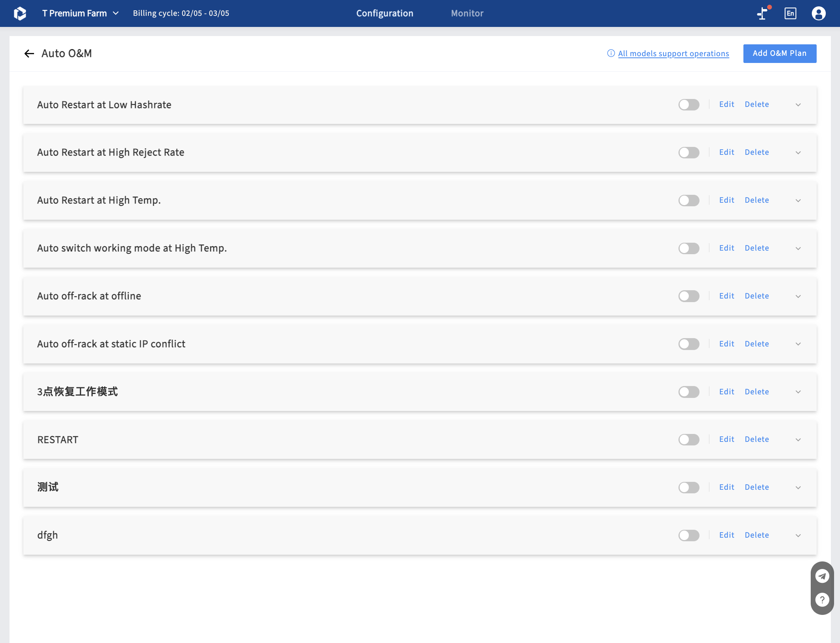Open the Telegram contact icon
Viewport: 840px width, 643px height.
click(x=822, y=576)
